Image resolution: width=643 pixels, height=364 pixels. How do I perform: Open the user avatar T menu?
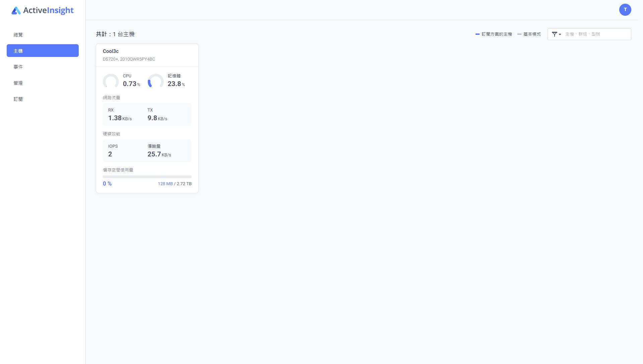[x=625, y=10]
